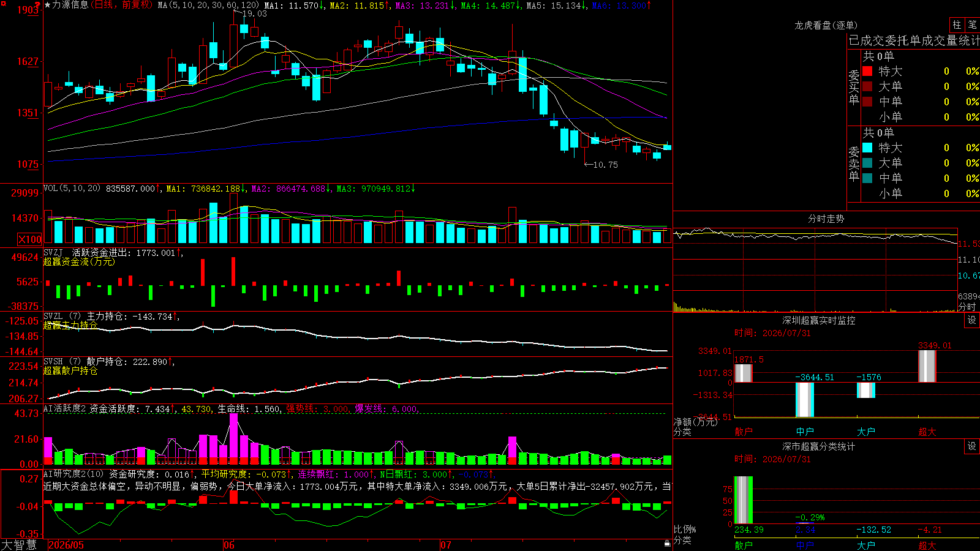Click the star icon beside 力源信息
Viewport: 980px width, 551px height.
pos(48,5)
